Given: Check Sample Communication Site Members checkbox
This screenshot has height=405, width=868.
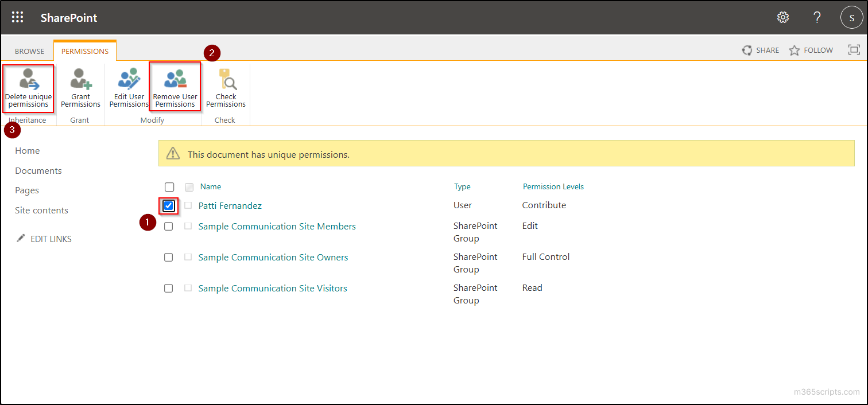Looking at the screenshot, I should coord(169,226).
